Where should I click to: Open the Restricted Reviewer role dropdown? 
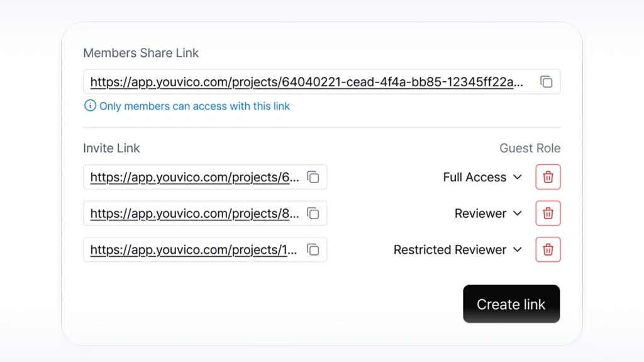click(x=458, y=250)
